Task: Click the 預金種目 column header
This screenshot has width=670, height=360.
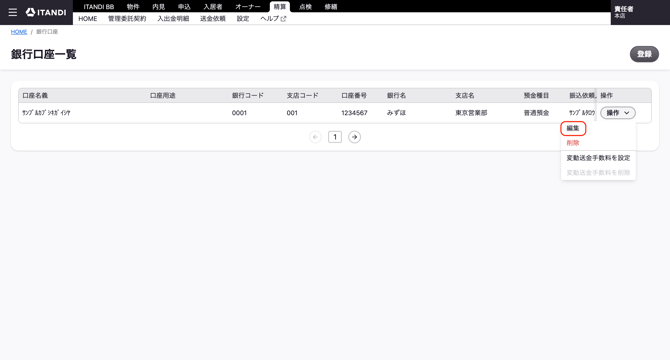Action: [536, 96]
